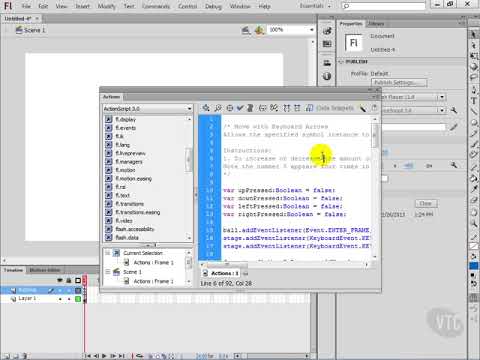The height and width of the screenshot is (360, 480).
Task: Click the search field in the application bar
Action: [x=384, y=6]
